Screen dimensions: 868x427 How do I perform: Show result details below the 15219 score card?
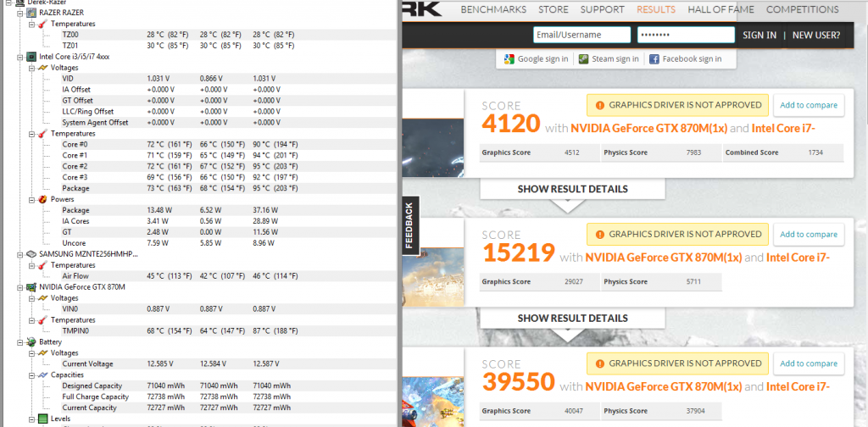click(x=572, y=318)
